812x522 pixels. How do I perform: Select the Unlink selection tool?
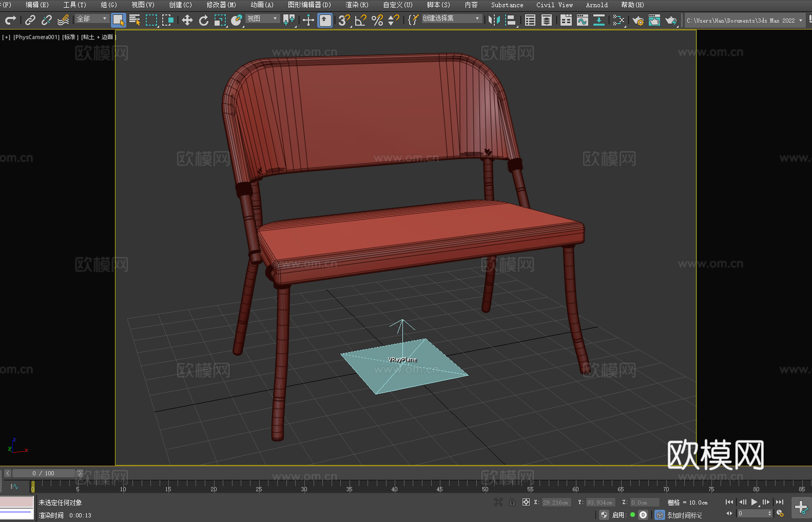pyautogui.click(x=47, y=20)
